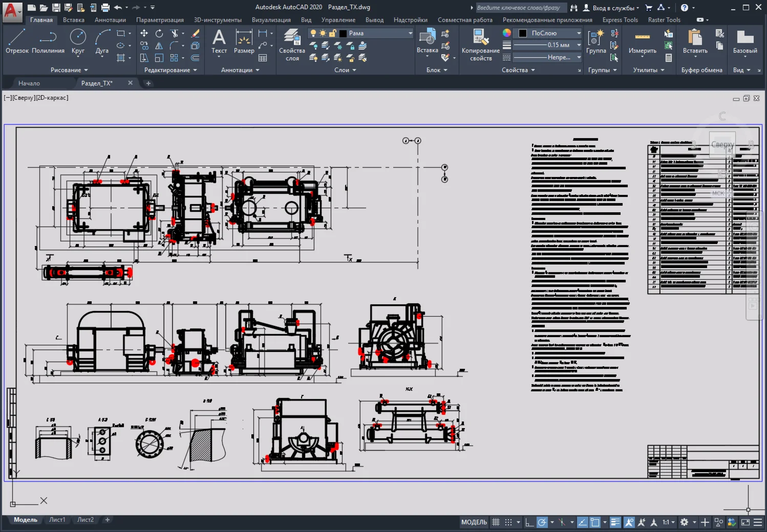Click the keyword search input field

[521, 8]
